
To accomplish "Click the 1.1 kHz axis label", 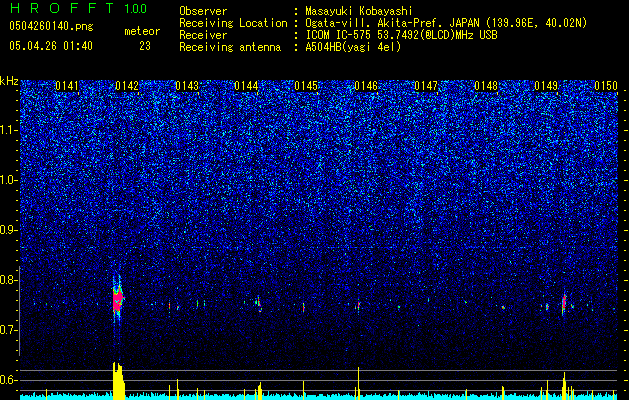I will [x=9, y=130].
